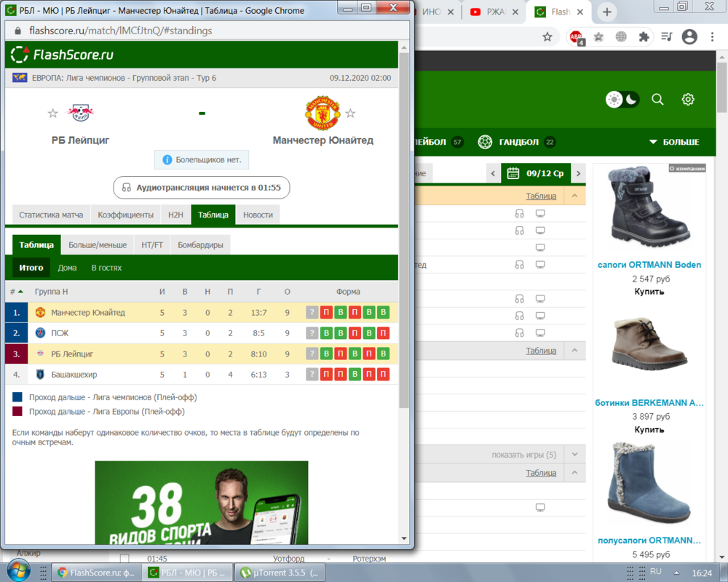
Task: Open the AdBlock extension icon
Action: [x=576, y=36]
